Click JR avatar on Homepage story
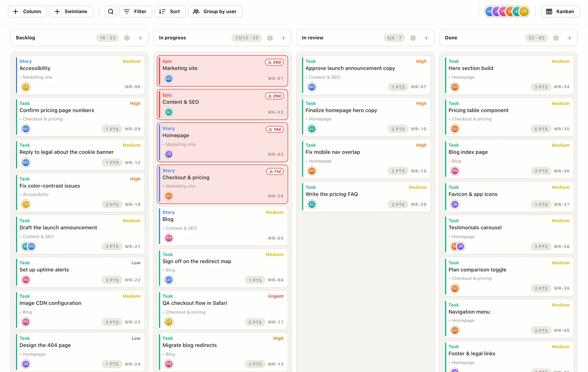The height and width of the screenshot is (372, 588). pos(169,154)
